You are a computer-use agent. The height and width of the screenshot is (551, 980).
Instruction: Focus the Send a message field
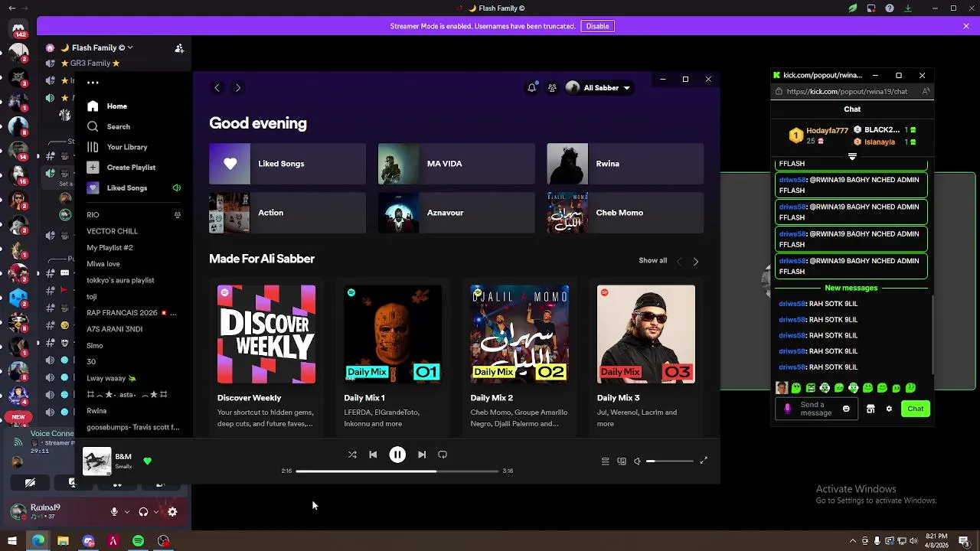point(816,409)
